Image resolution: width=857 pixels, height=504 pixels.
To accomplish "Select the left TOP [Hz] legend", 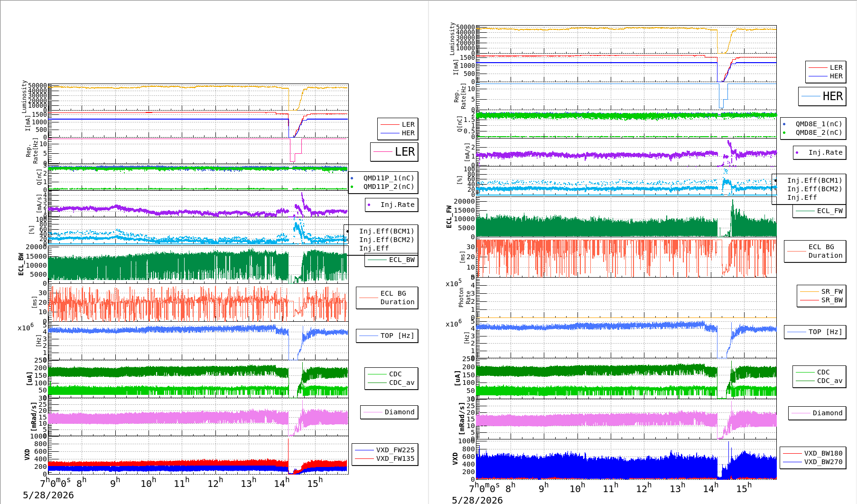I will (x=387, y=336).
